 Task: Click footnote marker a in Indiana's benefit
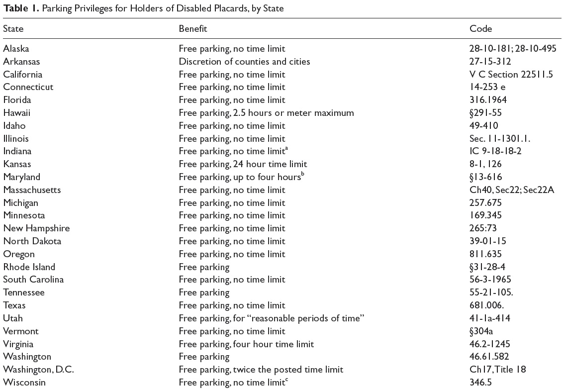click(287, 149)
